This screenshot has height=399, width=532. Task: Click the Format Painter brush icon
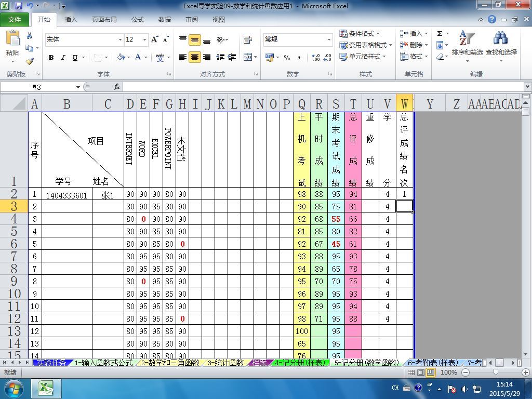pos(30,61)
